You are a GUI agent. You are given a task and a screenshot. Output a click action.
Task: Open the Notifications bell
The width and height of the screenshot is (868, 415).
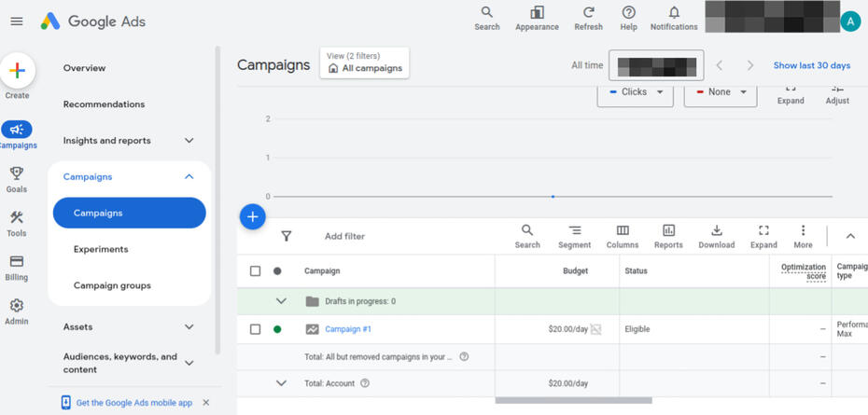(674, 13)
